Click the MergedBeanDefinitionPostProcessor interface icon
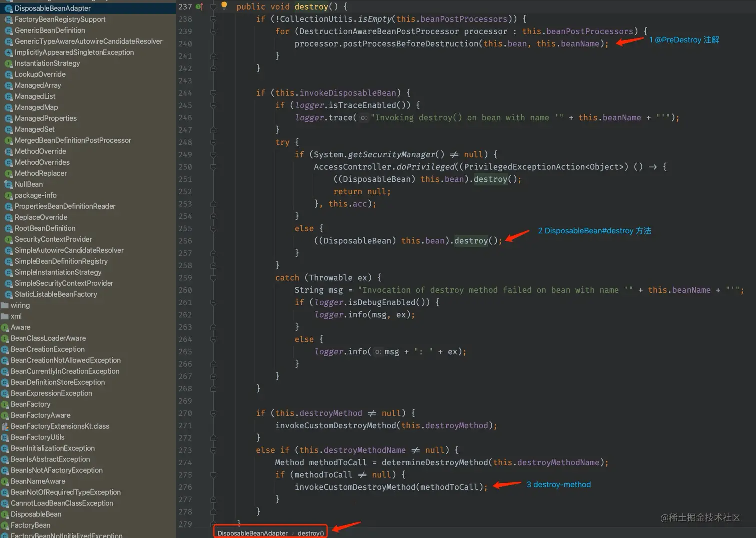Screen dimensions: 756x538 point(8,140)
